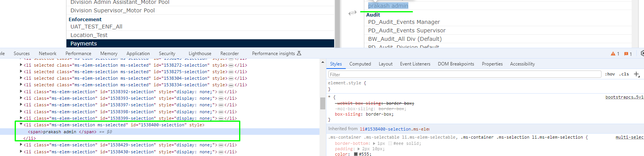
Task: Open the multi-select stylesheet source link
Action: [630, 138]
